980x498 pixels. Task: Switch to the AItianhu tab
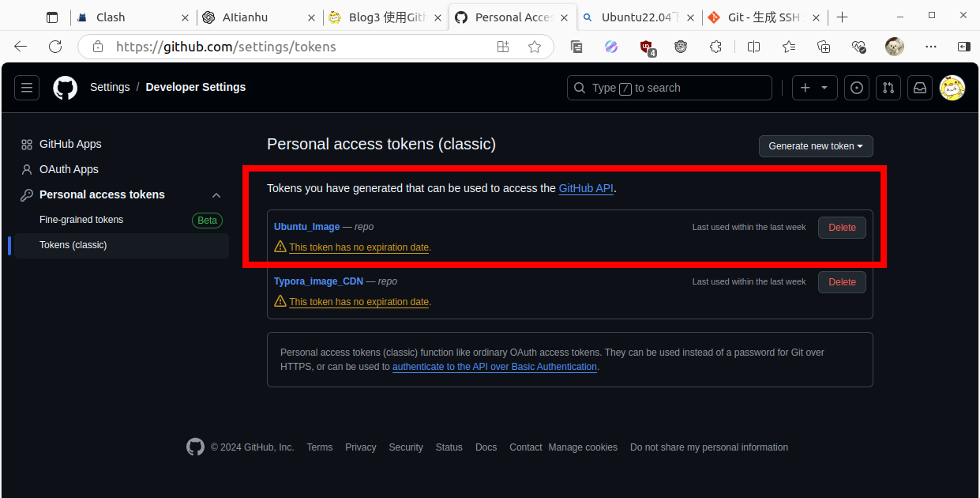tap(258, 17)
